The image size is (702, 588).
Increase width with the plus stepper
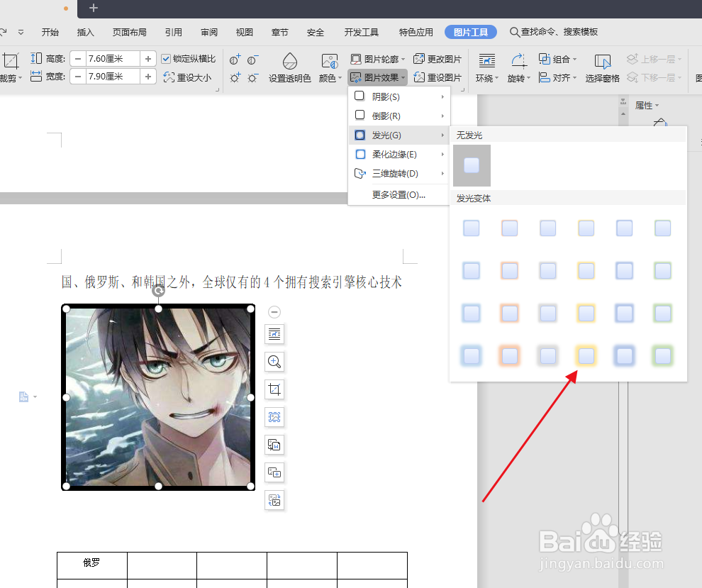147,77
